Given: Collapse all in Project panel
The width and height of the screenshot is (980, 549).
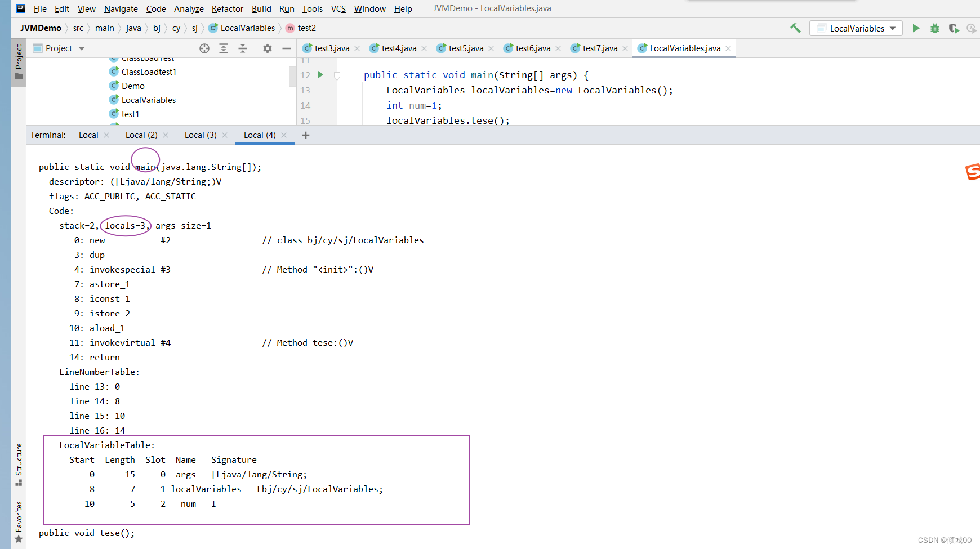Looking at the screenshot, I should [243, 48].
